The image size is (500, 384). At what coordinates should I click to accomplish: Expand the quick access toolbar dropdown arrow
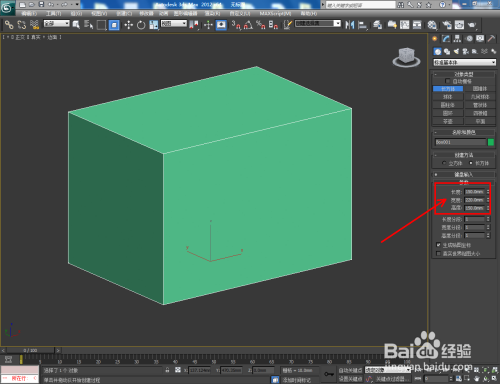click(x=77, y=5)
